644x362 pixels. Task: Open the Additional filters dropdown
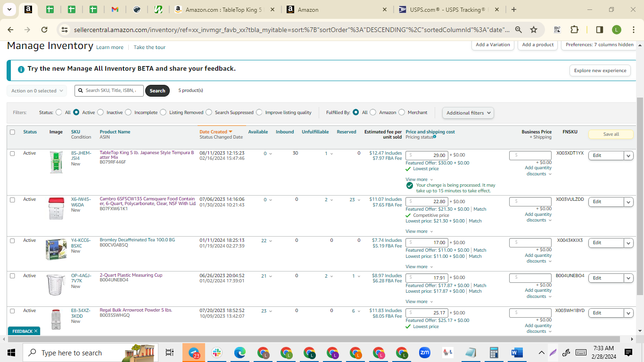(x=468, y=113)
